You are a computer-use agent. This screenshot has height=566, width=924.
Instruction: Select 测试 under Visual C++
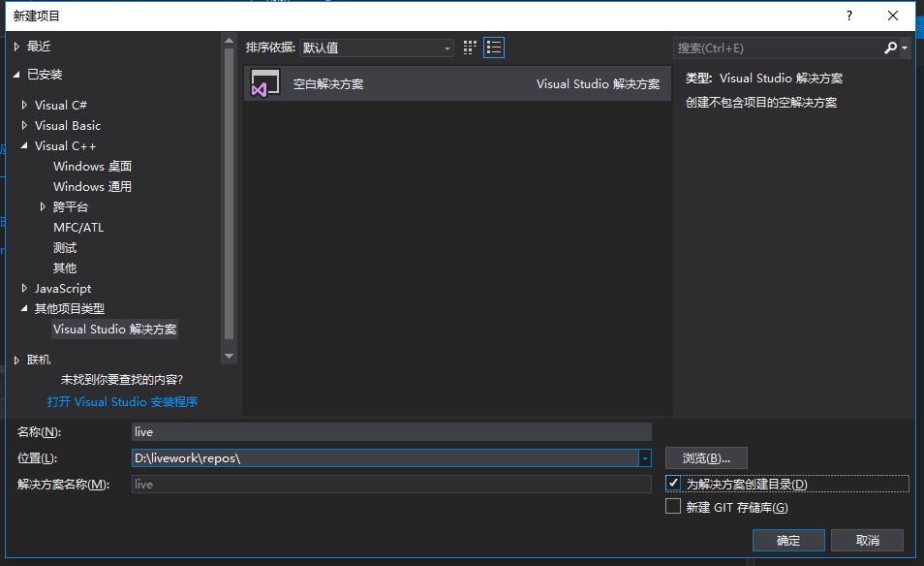pyautogui.click(x=65, y=248)
